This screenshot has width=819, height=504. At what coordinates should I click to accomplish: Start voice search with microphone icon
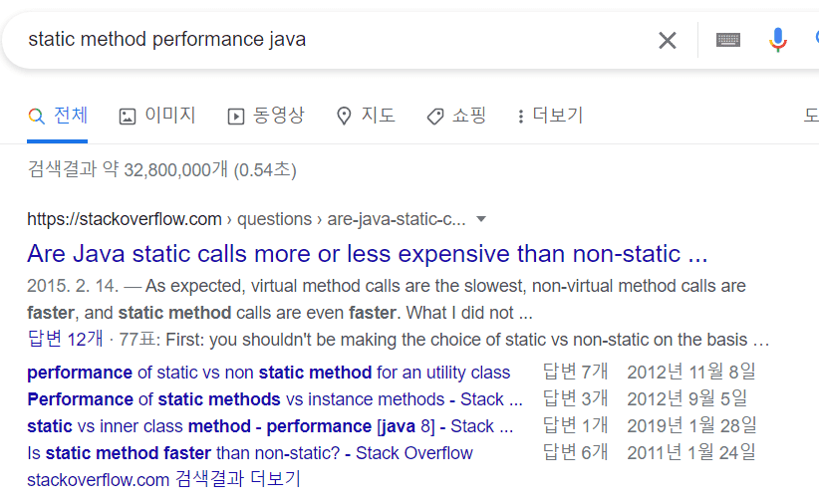coord(777,40)
